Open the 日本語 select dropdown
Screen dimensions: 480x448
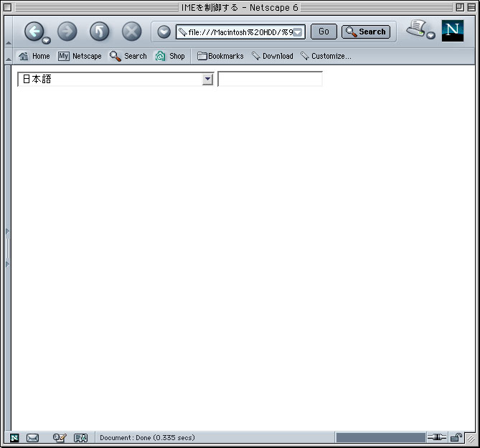pyautogui.click(x=116, y=79)
